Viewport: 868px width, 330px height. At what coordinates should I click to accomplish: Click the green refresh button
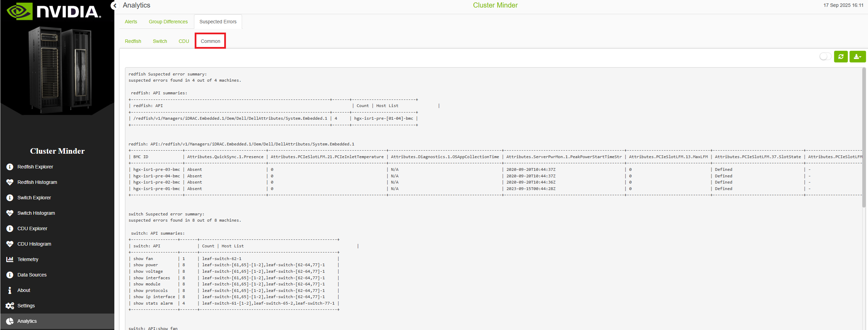(841, 57)
